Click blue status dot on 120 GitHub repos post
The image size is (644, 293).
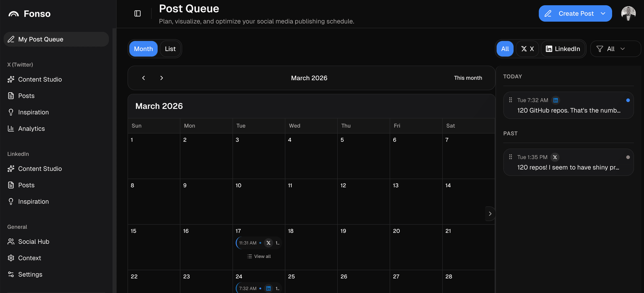(628, 100)
